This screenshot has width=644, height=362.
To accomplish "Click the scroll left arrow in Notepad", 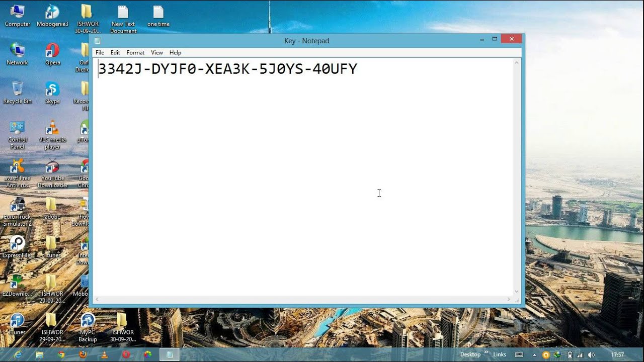I will (x=97, y=300).
